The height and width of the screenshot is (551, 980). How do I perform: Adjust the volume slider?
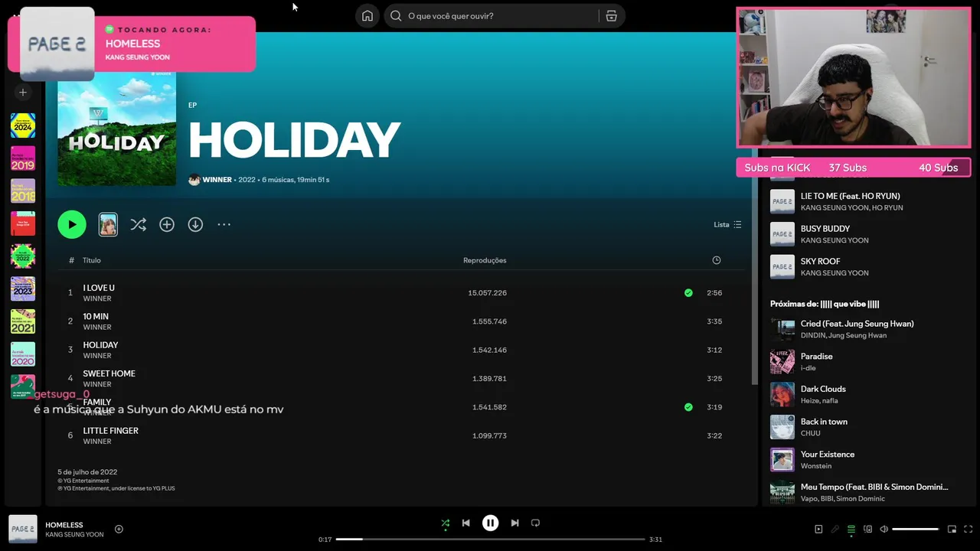click(x=915, y=529)
